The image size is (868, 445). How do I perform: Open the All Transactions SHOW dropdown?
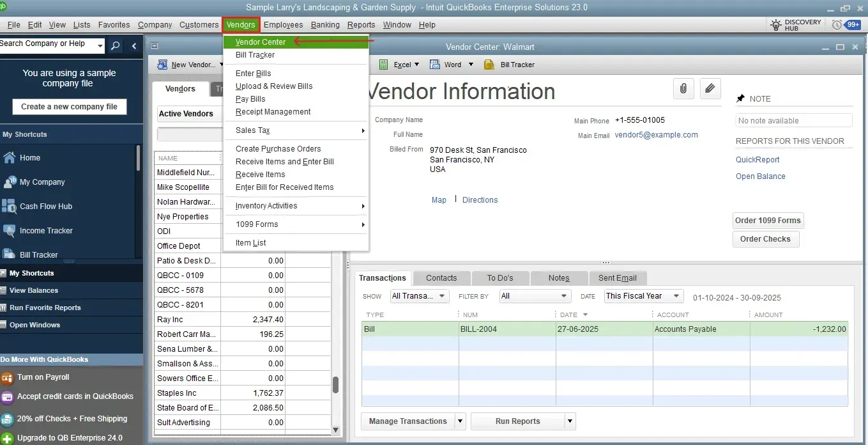pyautogui.click(x=418, y=296)
